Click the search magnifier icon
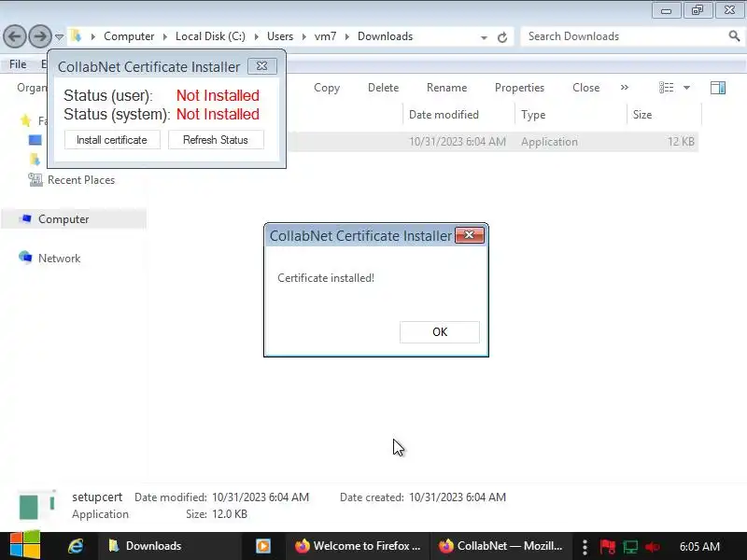Screen dimensions: 747x560 (x=734, y=35)
